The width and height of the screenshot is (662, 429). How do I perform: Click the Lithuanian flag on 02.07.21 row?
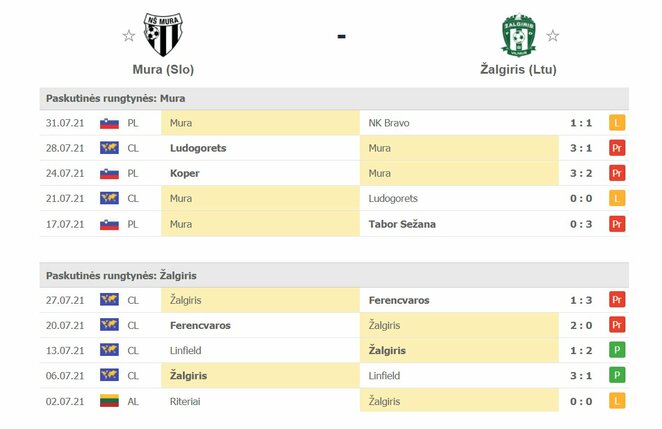[x=109, y=401]
